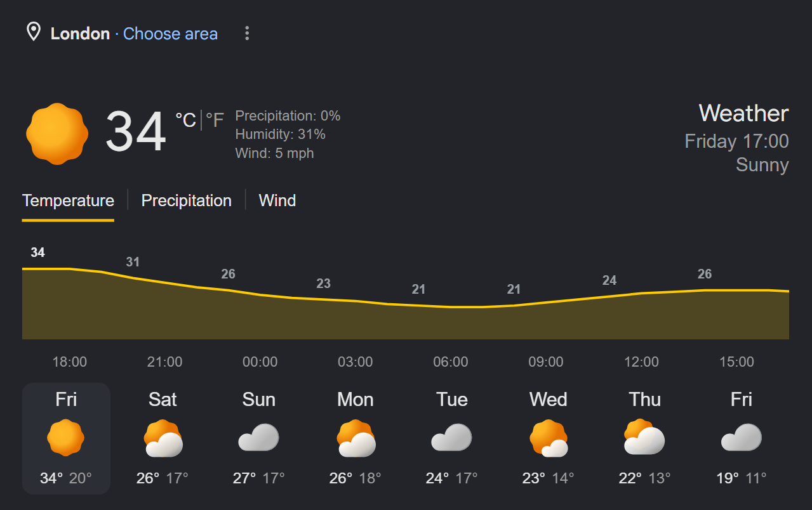Select Sunday's cloudy forecast icon
812x510 pixels.
(259, 438)
